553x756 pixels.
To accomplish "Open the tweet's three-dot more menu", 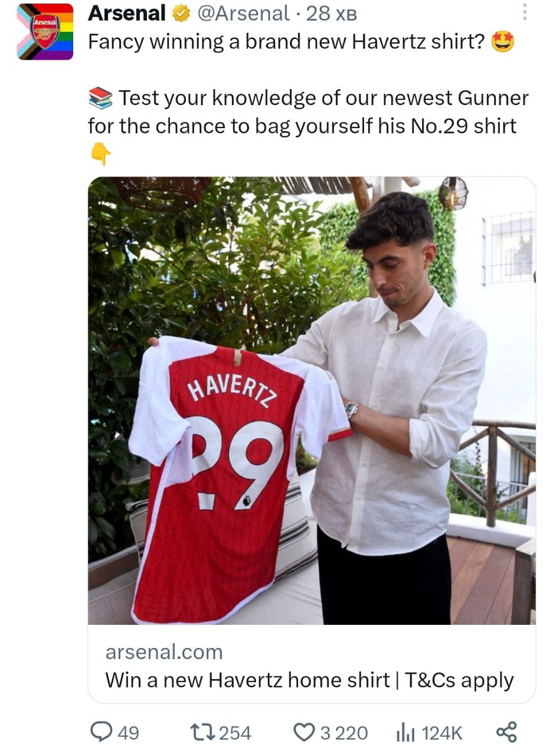I will [x=524, y=12].
